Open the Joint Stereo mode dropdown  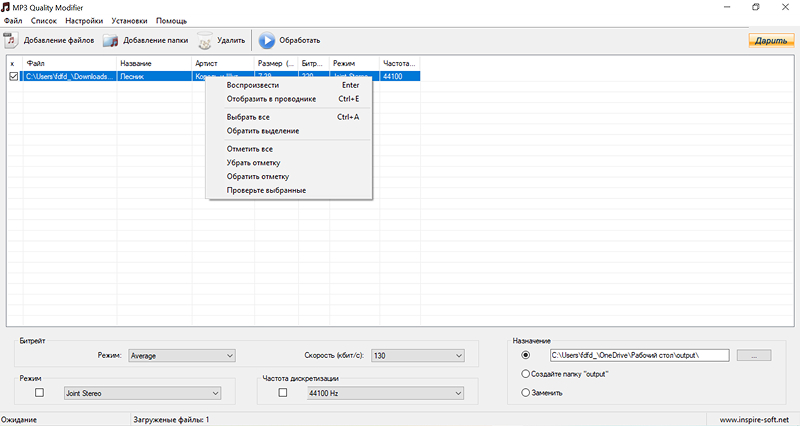[215, 393]
